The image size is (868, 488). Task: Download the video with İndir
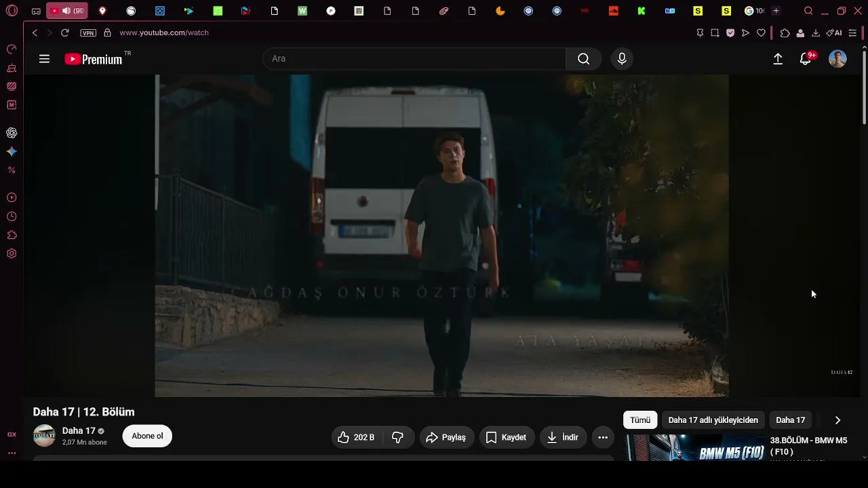[563, 437]
